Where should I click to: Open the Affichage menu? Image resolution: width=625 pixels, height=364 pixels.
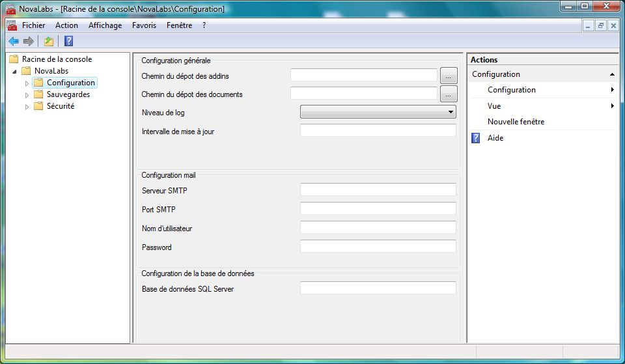coord(105,25)
